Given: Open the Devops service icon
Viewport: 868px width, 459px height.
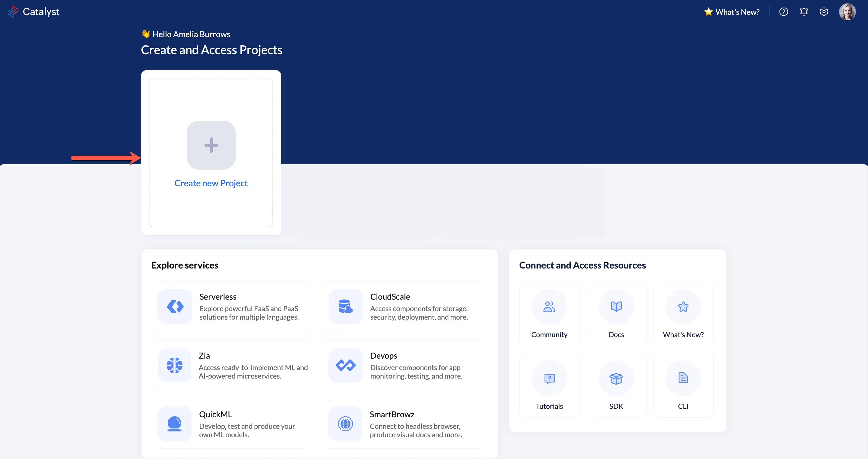Looking at the screenshot, I should (345, 365).
